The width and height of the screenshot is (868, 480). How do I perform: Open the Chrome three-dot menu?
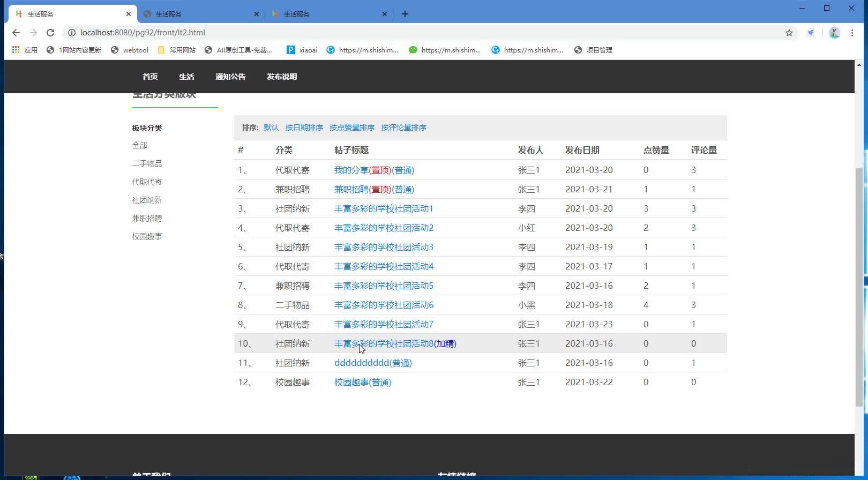click(x=852, y=33)
